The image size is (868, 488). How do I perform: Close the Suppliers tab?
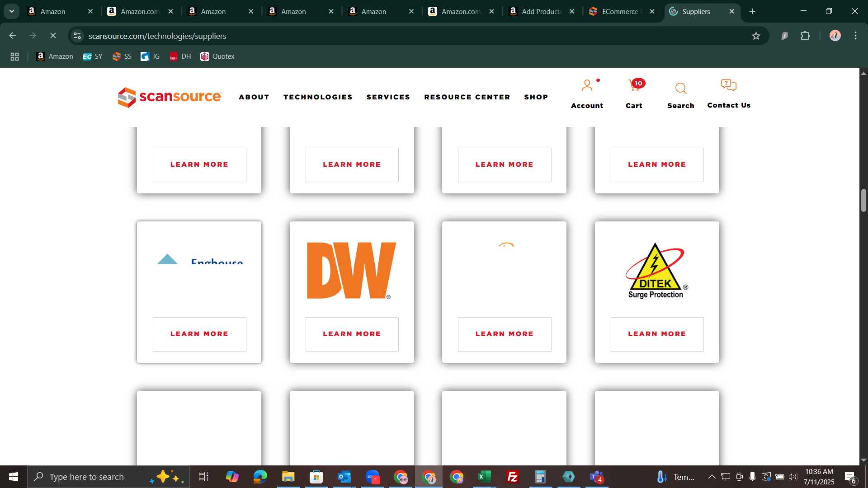[x=732, y=11]
